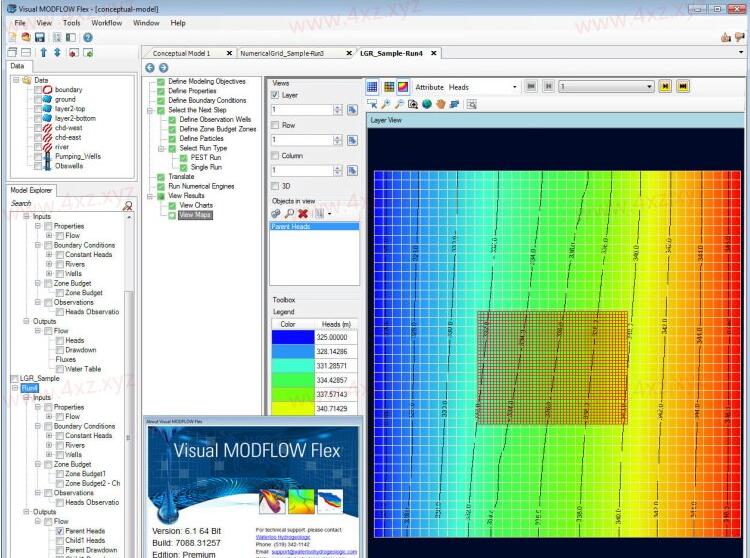The height and width of the screenshot is (558, 750).
Task: Open the Window menu
Action: pyautogui.click(x=146, y=22)
